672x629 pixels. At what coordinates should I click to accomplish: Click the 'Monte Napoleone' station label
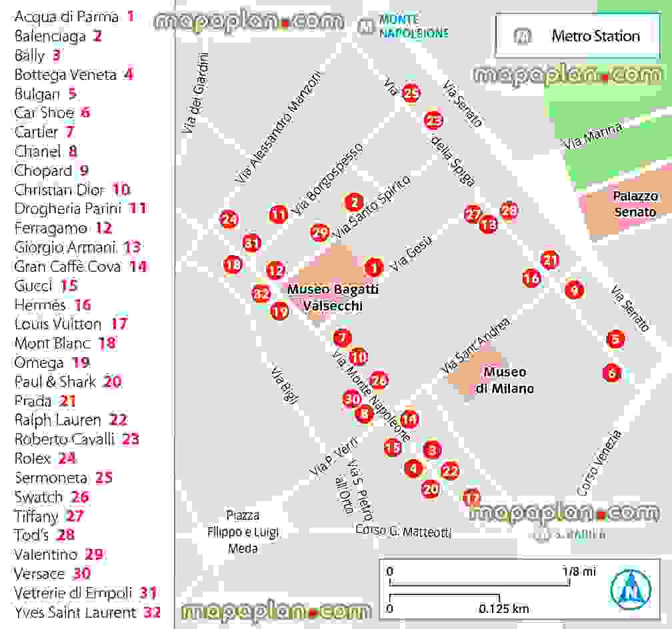coord(414,26)
